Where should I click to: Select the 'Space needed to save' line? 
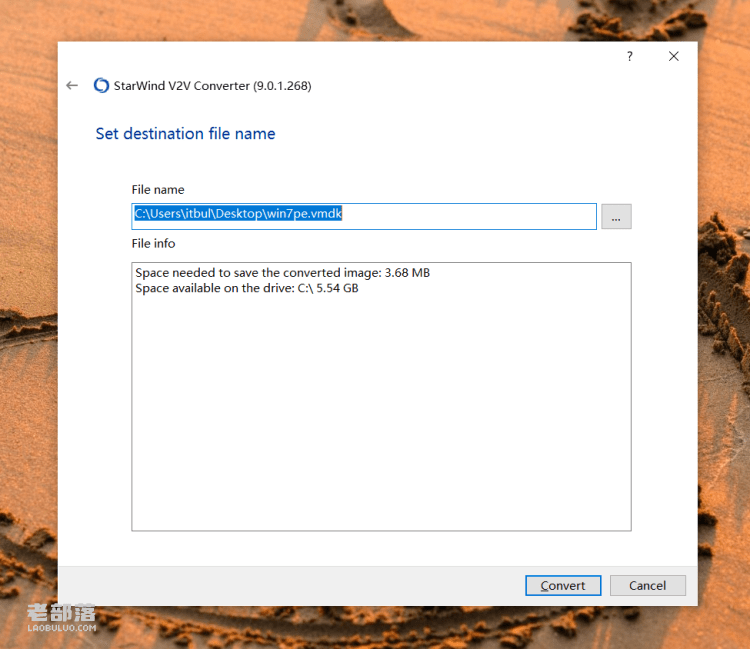point(282,273)
